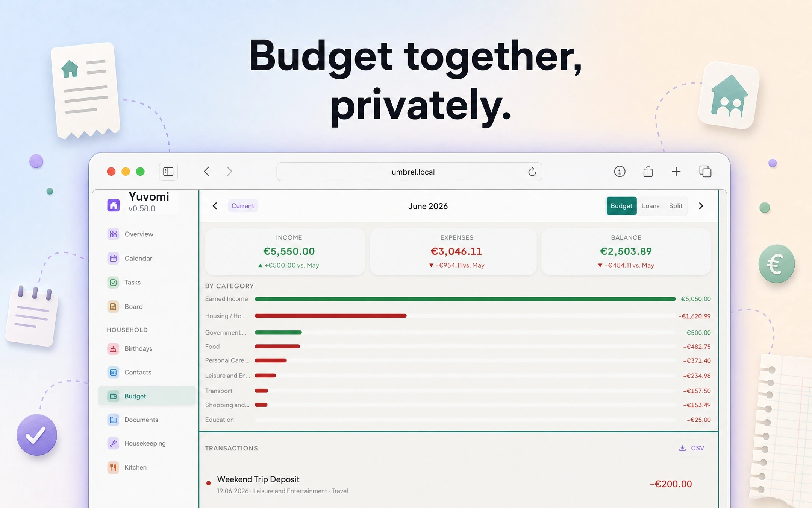Click the Education category label
The width and height of the screenshot is (812, 508).
pyautogui.click(x=219, y=420)
